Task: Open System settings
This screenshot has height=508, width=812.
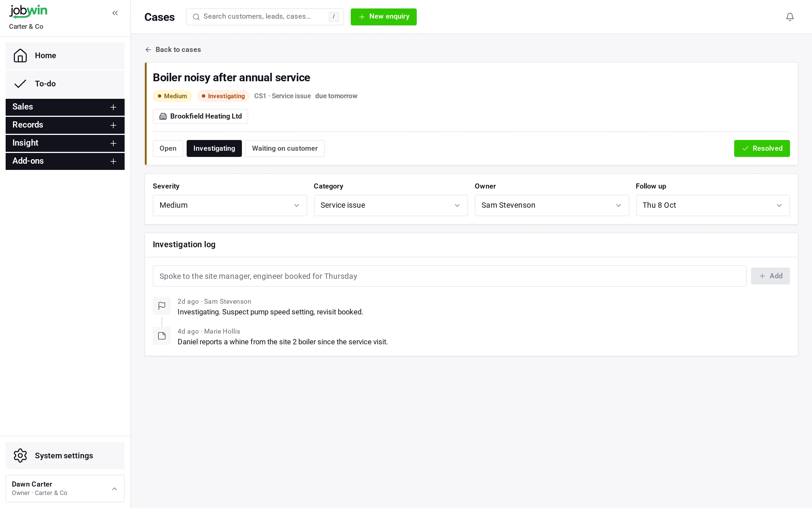Action: 65,455
